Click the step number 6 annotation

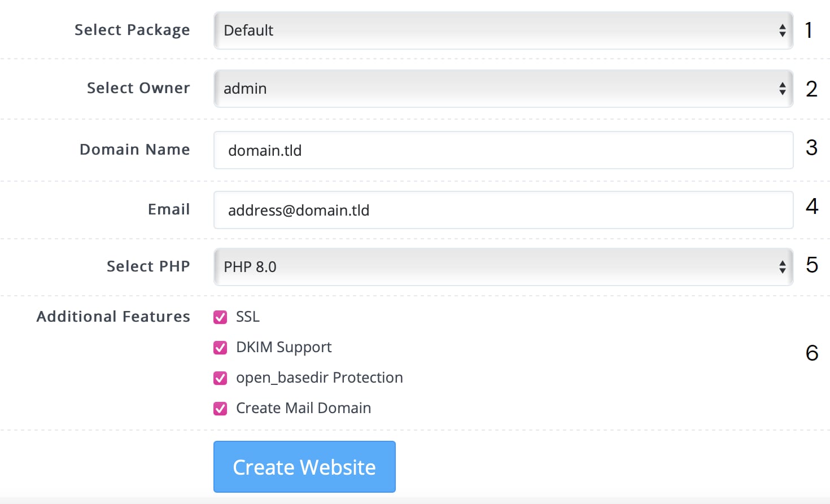click(812, 353)
